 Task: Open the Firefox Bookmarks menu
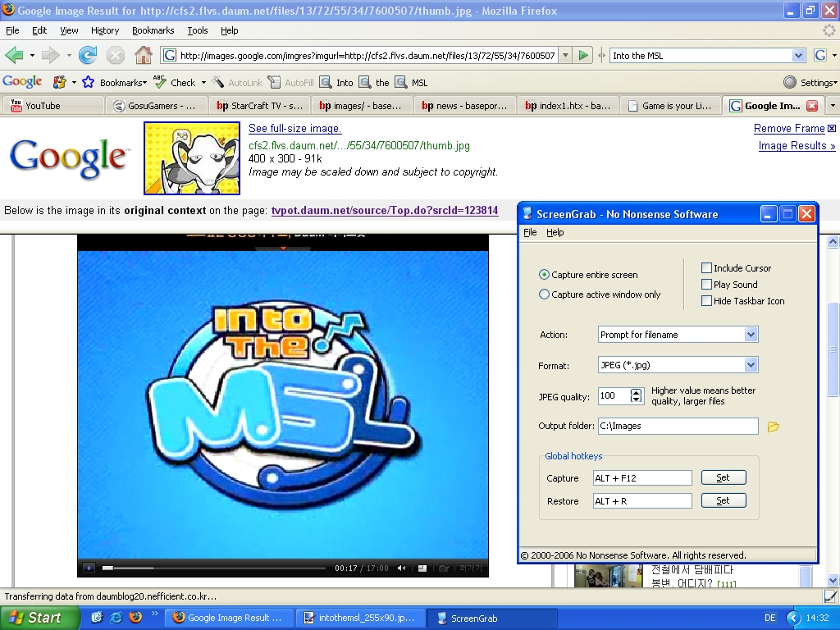point(153,30)
